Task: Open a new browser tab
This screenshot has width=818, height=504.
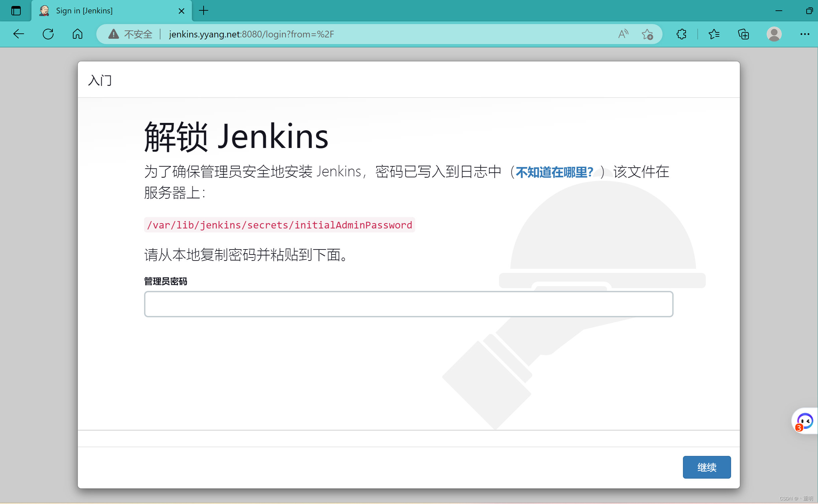Action: coord(204,11)
